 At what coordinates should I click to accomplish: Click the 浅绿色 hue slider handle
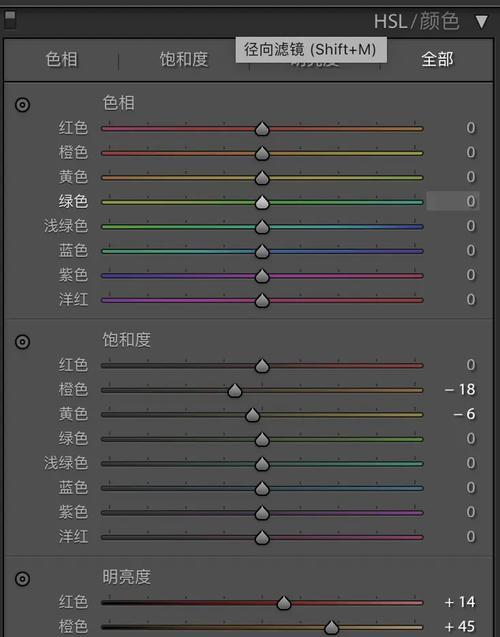(262, 227)
